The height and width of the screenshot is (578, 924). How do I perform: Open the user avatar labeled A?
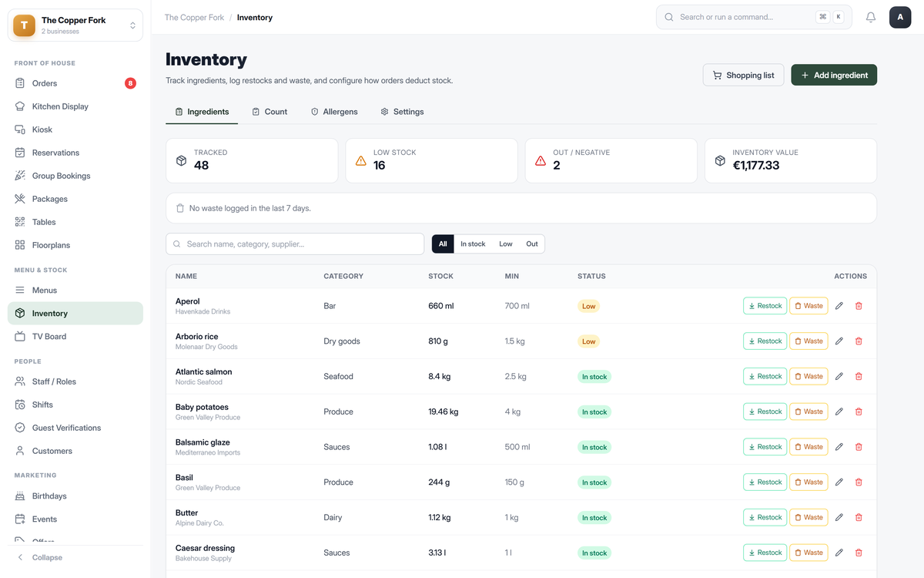click(x=900, y=17)
